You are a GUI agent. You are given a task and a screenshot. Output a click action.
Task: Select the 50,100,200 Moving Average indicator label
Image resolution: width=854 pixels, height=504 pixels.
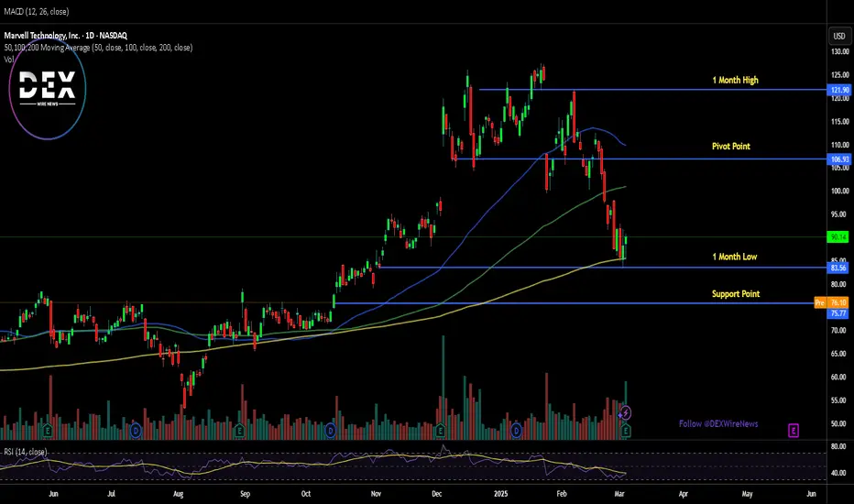(x=98, y=48)
